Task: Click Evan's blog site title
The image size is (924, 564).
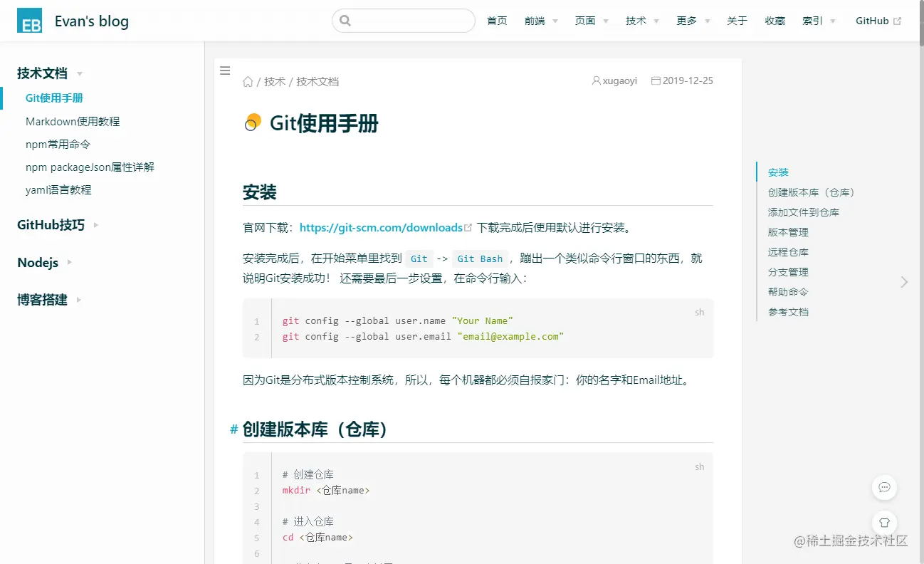Action: click(92, 21)
